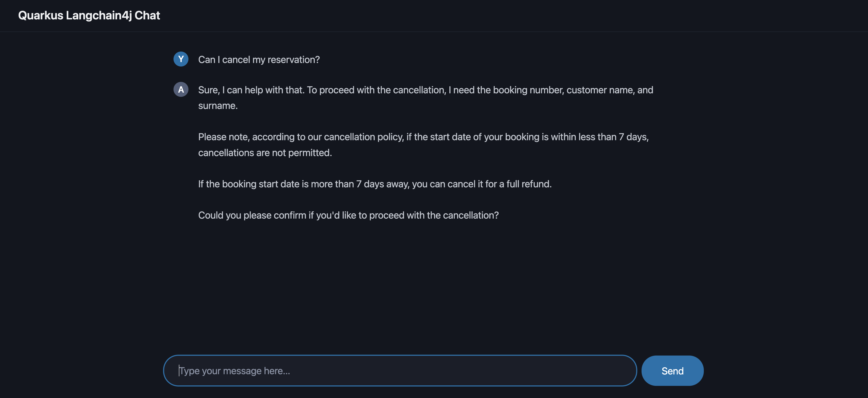Click the "Can I cancel my reservation?" message

click(259, 60)
